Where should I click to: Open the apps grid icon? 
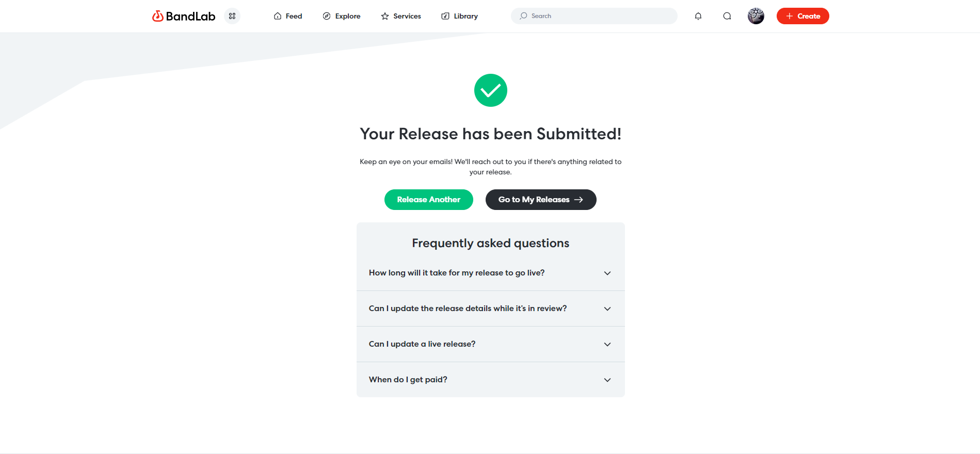(x=232, y=16)
